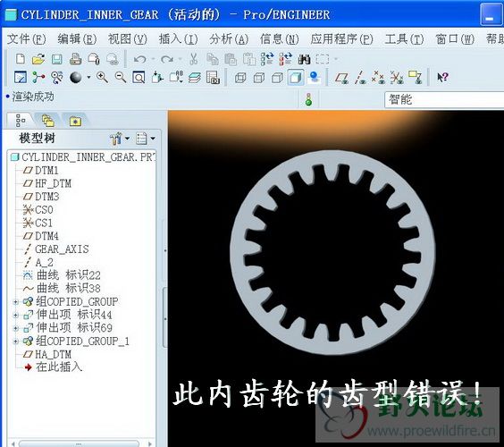Screen dimensions: 504x447
Task: Activate context-sensitive help cursor
Action: click(442, 77)
